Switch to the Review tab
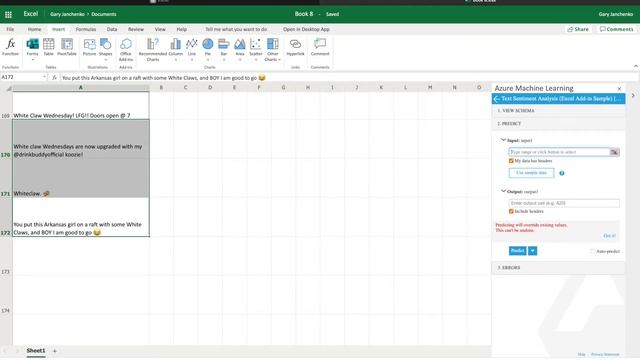Screen dimensions: 640x360 136,29
